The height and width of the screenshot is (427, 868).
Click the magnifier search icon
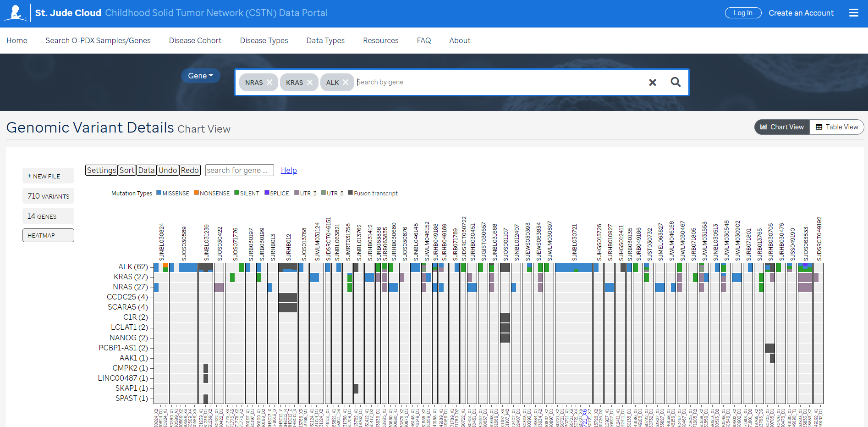coord(676,82)
